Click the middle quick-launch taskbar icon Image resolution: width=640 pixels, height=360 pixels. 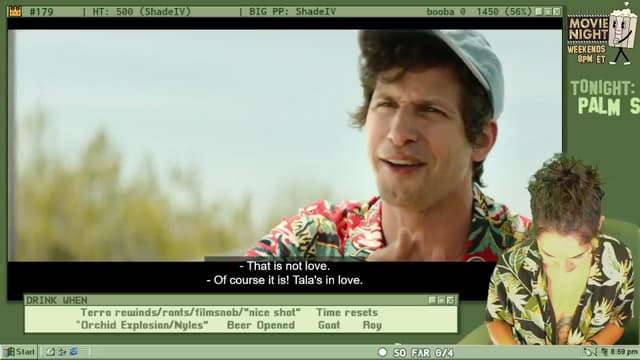[x=62, y=352]
